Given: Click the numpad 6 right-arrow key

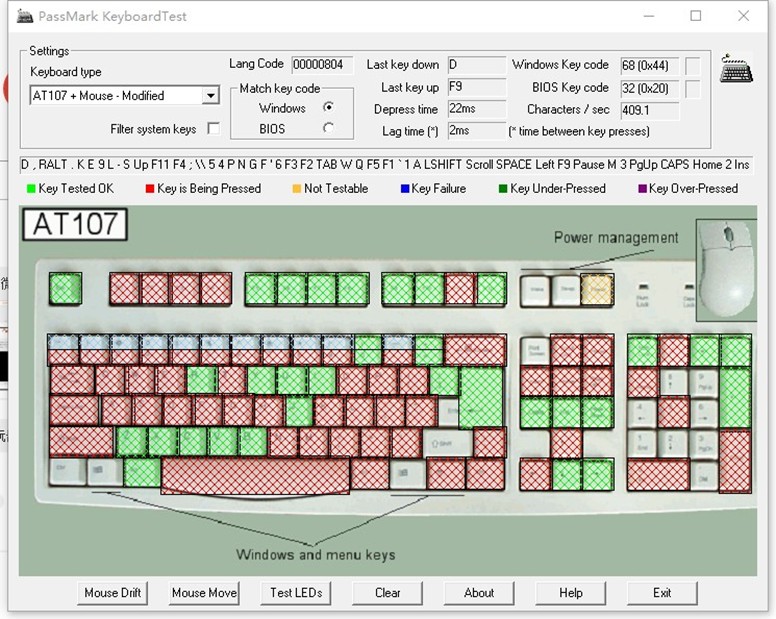Looking at the screenshot, I should [x=703, y=412].
